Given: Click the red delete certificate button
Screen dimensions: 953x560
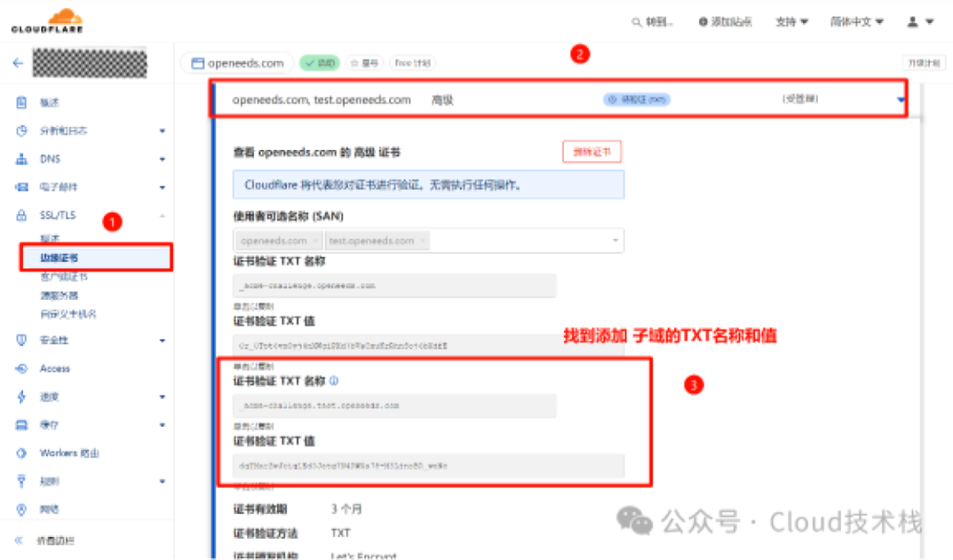Looking at the screenshot, I should (x=592, y=152).
